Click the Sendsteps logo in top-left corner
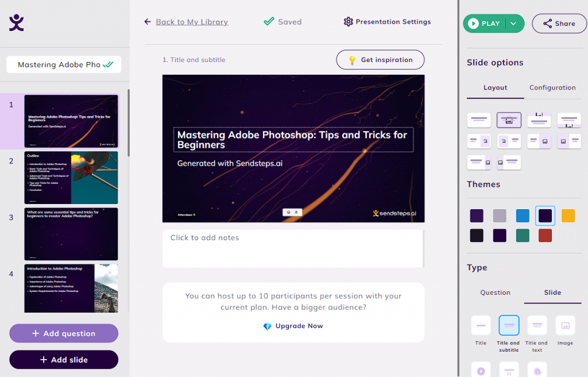The image size is (588, 377). (17, 22)
